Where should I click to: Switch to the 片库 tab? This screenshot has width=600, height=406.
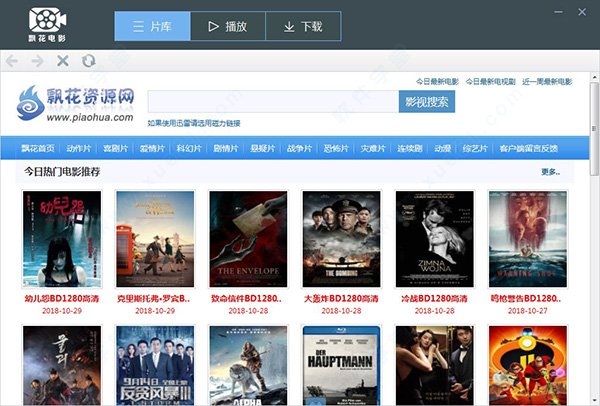(x=152, y=26)
